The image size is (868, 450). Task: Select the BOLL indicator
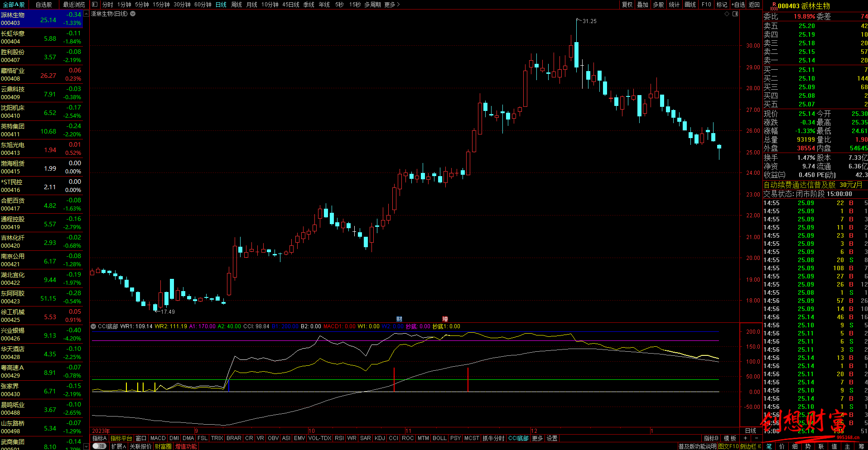439,438
